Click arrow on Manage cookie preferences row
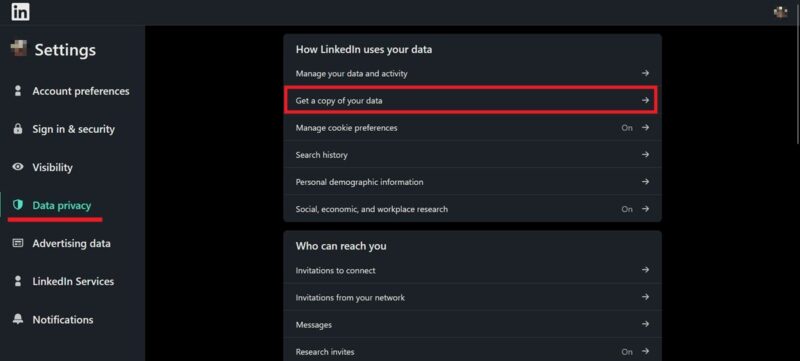The height and width of the screenshot is (361, 800). (x=645, y=127)
